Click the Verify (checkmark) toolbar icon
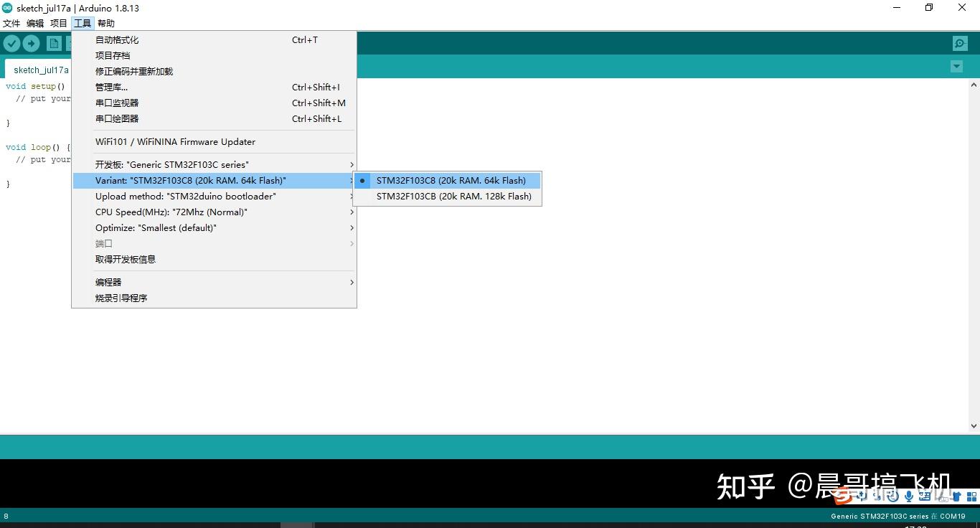The height and width of the screenshot is (528, 980). click(x=11, y=43)
